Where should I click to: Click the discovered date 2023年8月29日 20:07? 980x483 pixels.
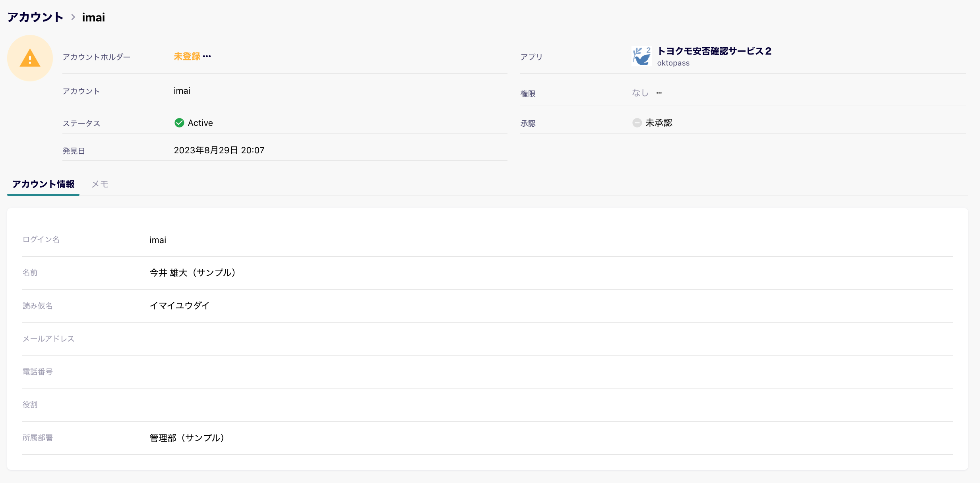coord(219,150)
